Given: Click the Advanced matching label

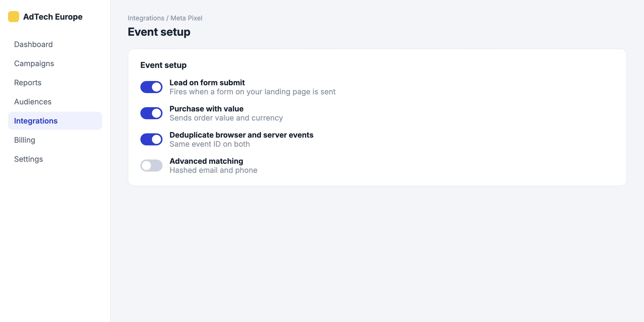Looking at the screenshot, I should pyautogui.click(x=206, y=161).
